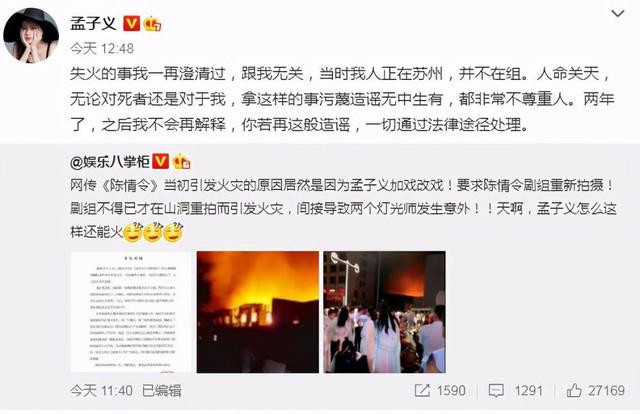Click the 1291 comments count
This screenshot has width=640, height=414.
tap(528, 391)
